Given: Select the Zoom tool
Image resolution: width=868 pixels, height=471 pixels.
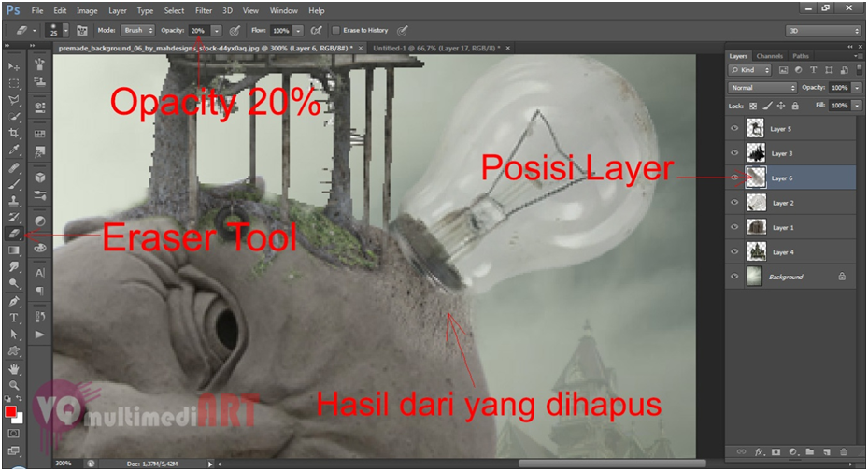Looking at the screenshot, I should coord(14,385).
